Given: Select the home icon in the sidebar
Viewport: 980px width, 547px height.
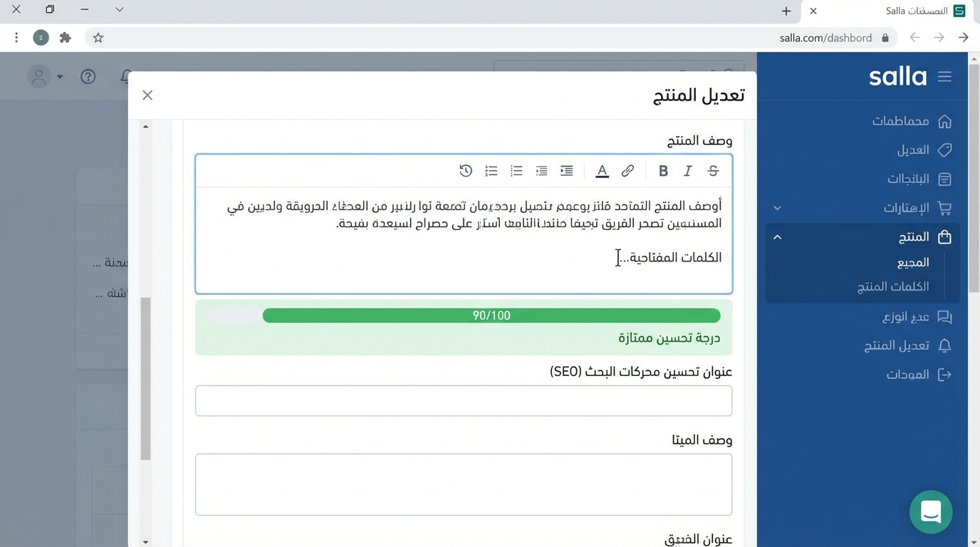Looking at the screenshot, I should 945,121.
